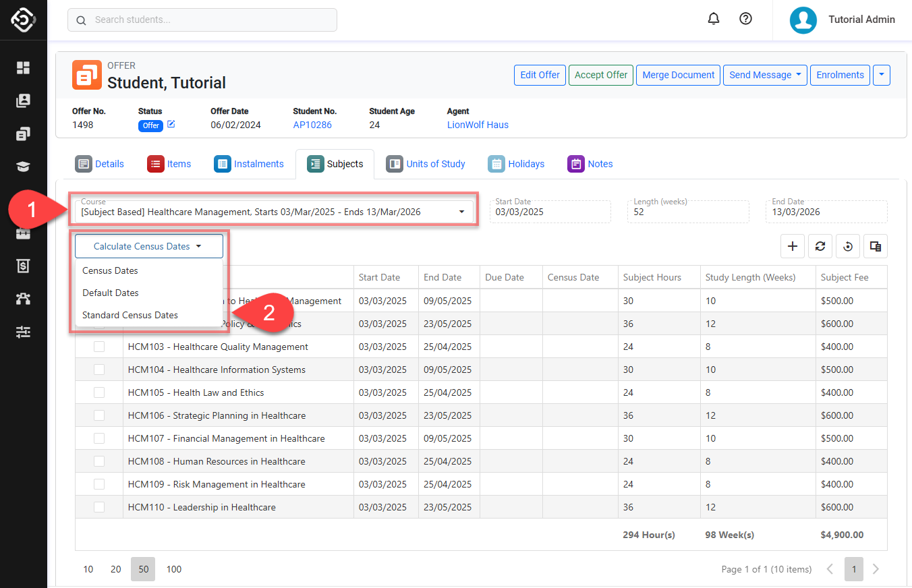Image resolution: width=912 pixels, height=588 pixels.
Task: Click the edit status pencil icon
Action: click(x=171, y=124)
